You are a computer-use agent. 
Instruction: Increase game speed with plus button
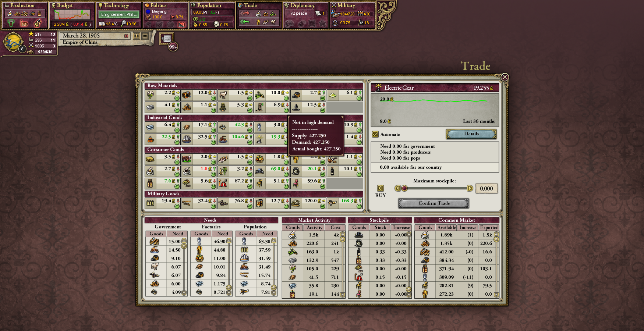tap(137, 36)
